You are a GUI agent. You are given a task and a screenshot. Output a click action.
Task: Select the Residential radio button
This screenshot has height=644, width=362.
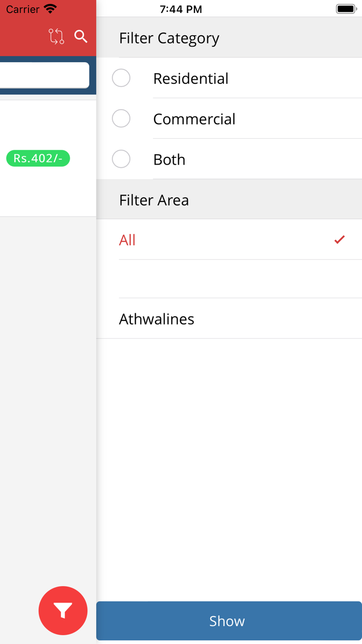121,78
